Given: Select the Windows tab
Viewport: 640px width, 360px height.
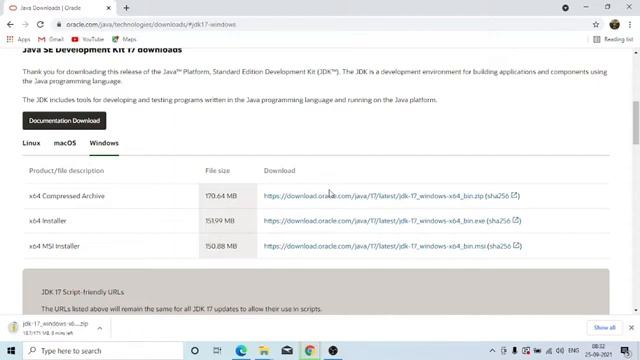Looking at the screenshot, I should (104, 143).
